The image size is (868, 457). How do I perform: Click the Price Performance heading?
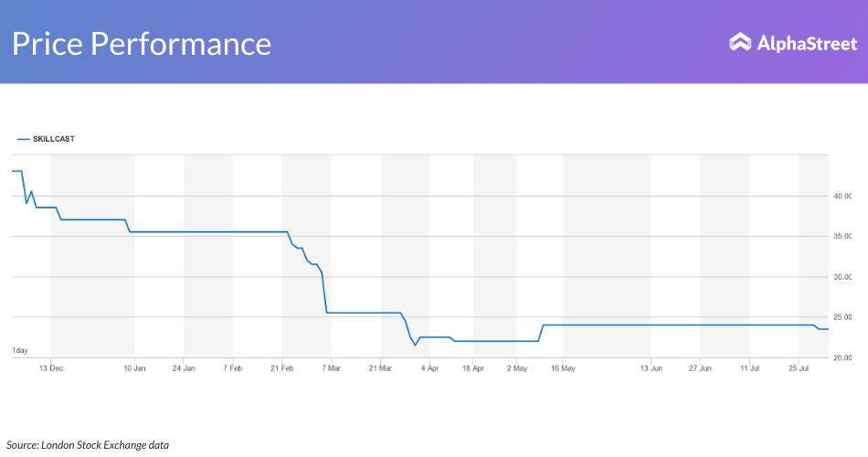[x=142, y=43]
